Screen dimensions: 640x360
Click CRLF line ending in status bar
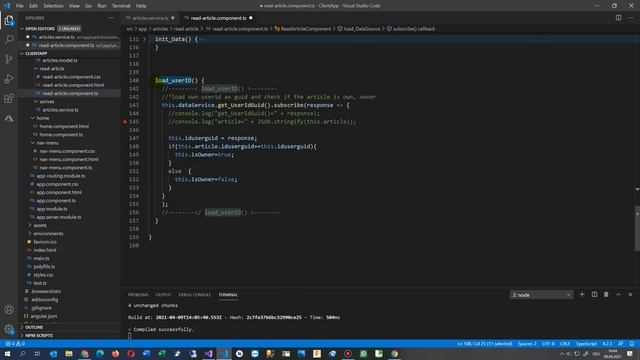click(x=565, y=344)
